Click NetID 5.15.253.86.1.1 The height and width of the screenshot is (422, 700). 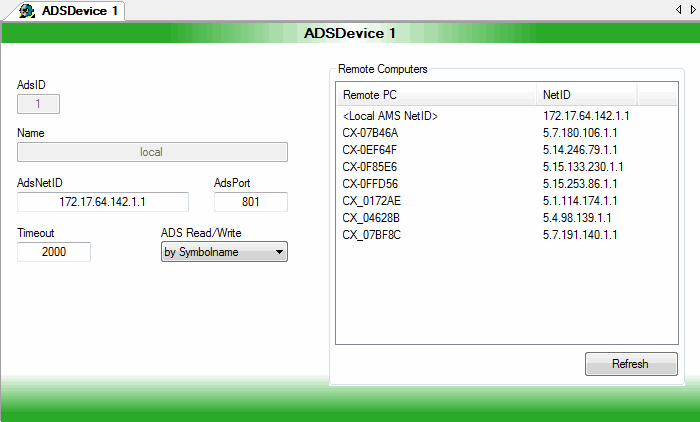point(580,184)
